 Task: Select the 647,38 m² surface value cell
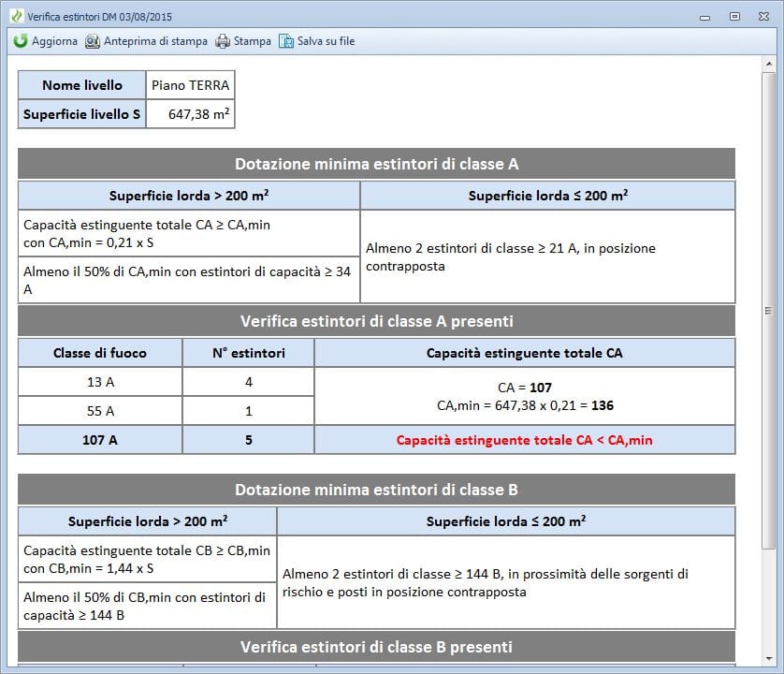(190, 114)
